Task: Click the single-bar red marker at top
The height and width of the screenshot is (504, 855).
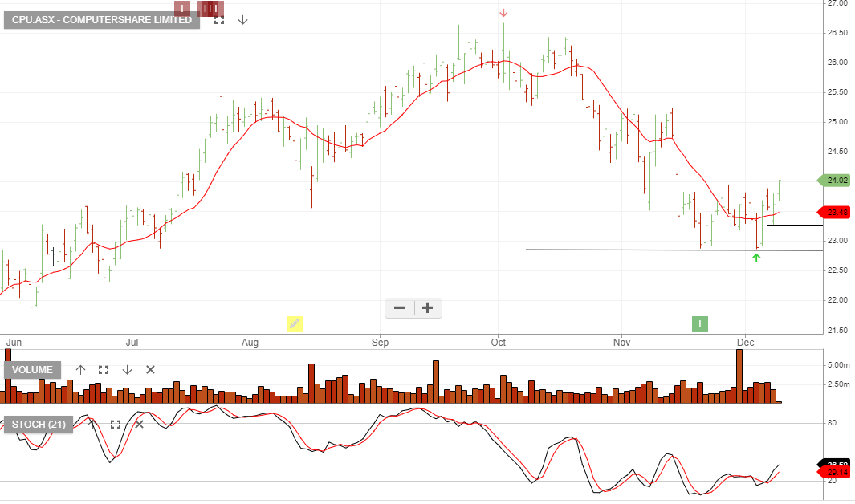Action: pyautogui.click(x=183, y=9)
